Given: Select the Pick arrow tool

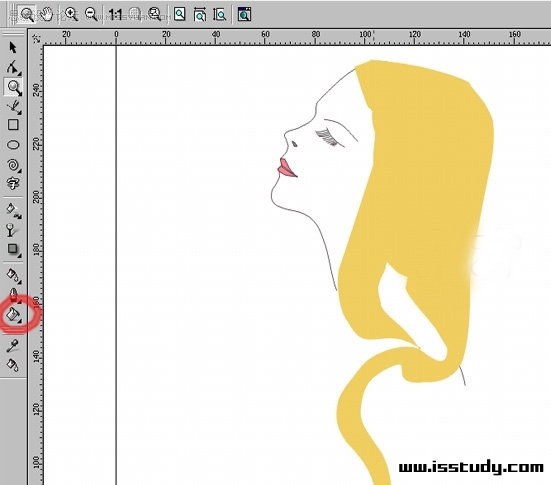Looking at the screenshot, I should click(13, 47).
